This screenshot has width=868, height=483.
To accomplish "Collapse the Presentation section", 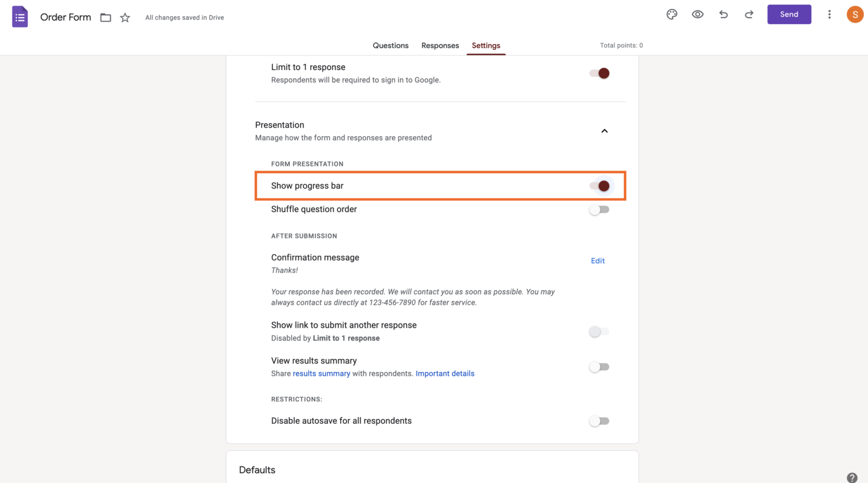I will (604, 131).
